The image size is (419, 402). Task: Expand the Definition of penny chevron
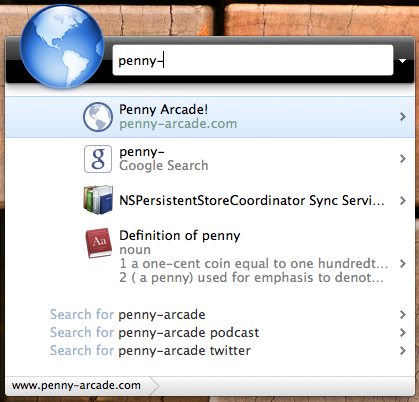coord(403,264)
